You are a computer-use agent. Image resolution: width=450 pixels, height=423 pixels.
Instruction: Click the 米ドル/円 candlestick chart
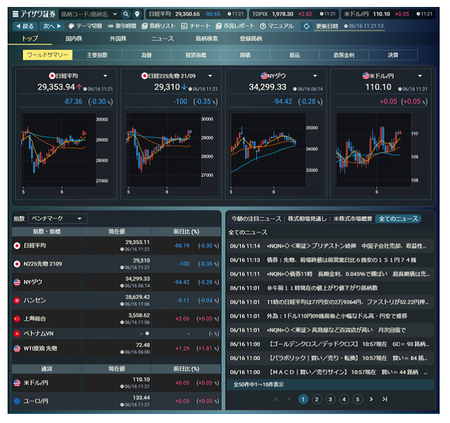point(373,150)
